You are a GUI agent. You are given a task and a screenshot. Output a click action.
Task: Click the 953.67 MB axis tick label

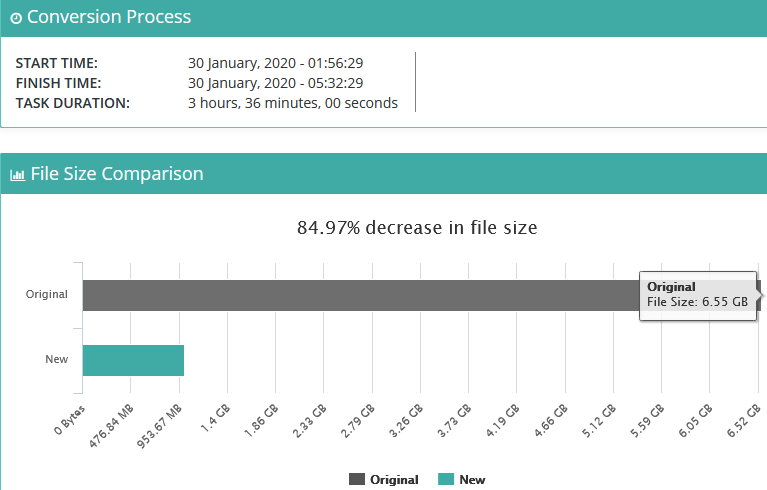(159, 426)
